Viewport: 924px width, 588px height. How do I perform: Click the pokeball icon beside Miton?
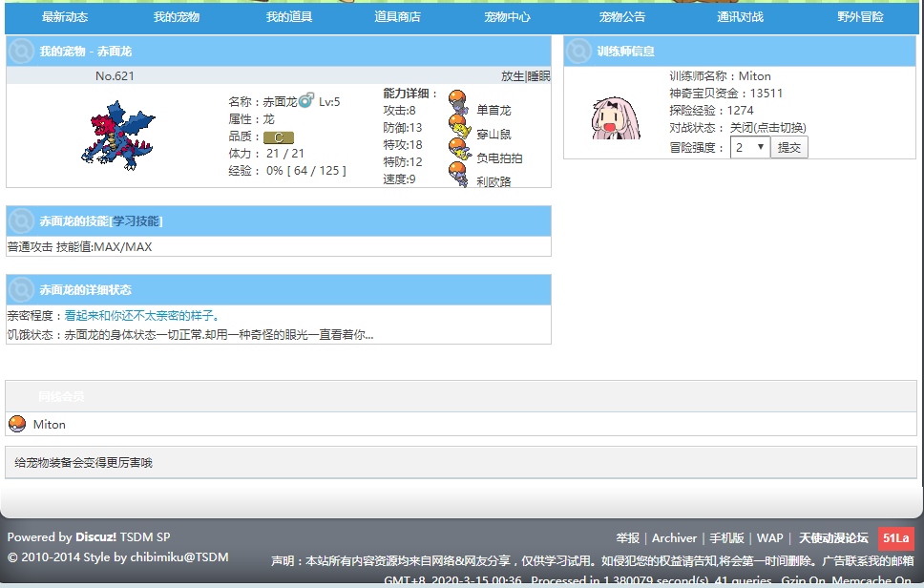[x=17, y=424]
